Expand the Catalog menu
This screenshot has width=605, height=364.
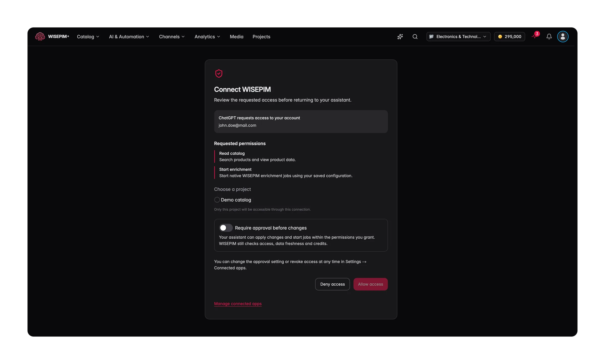tap(88, 37)
